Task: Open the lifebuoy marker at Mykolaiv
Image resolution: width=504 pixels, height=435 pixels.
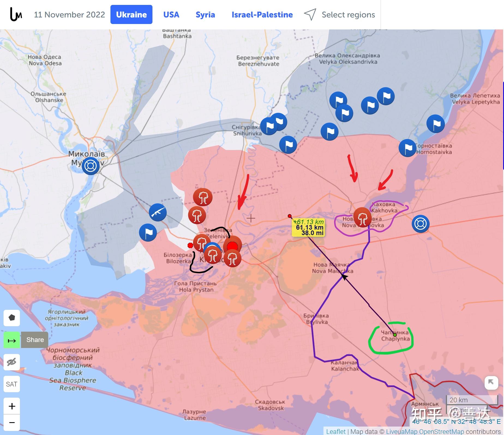Action: click(x=91, y=166)
